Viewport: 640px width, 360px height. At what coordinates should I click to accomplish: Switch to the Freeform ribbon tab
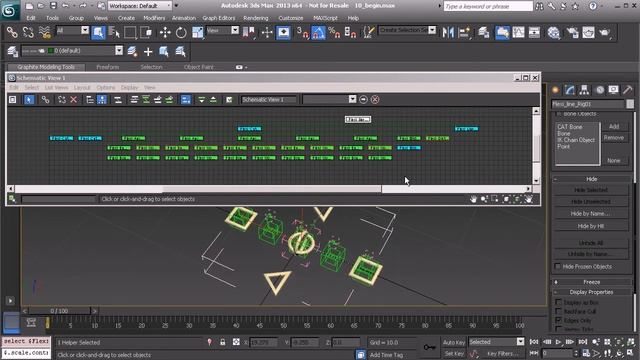[x=108, y=67]
